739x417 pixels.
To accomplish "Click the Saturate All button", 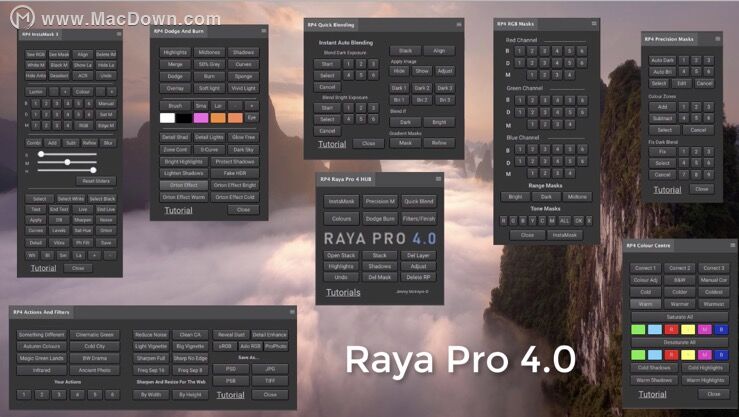I will (x=680, y=317).
